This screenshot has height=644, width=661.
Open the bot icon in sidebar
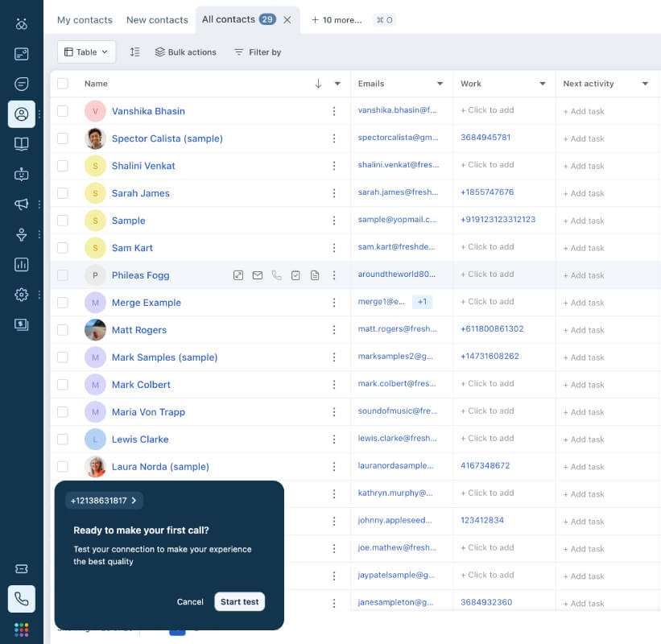click(x=21, y=174)
